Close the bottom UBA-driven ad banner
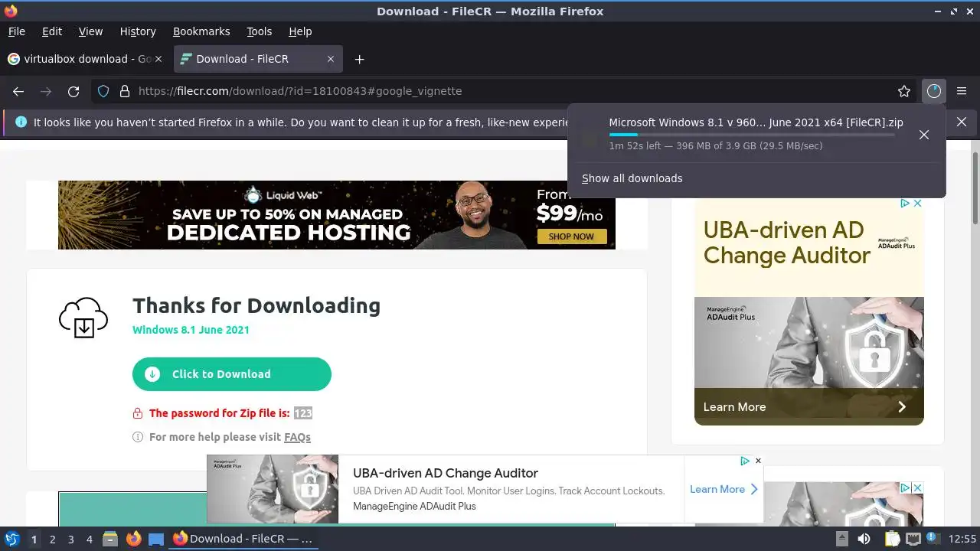The image size is (980, 551). point(758,461)
